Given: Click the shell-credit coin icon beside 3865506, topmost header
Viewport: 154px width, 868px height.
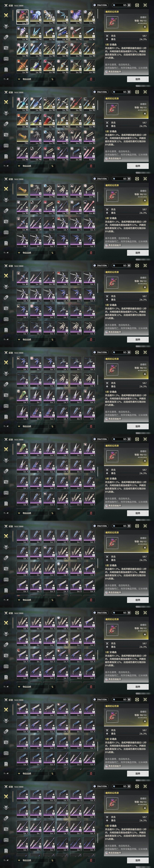Looking at the screenshot, I should [94, 5].
